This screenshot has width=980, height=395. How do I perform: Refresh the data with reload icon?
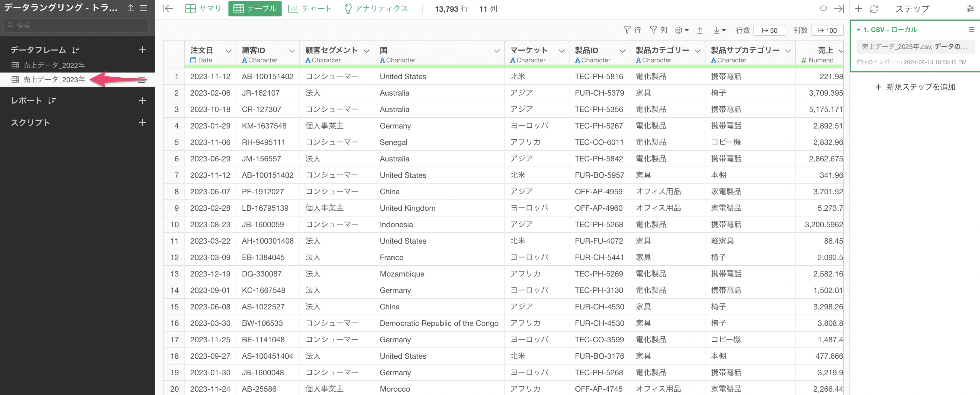click(874, 8)
